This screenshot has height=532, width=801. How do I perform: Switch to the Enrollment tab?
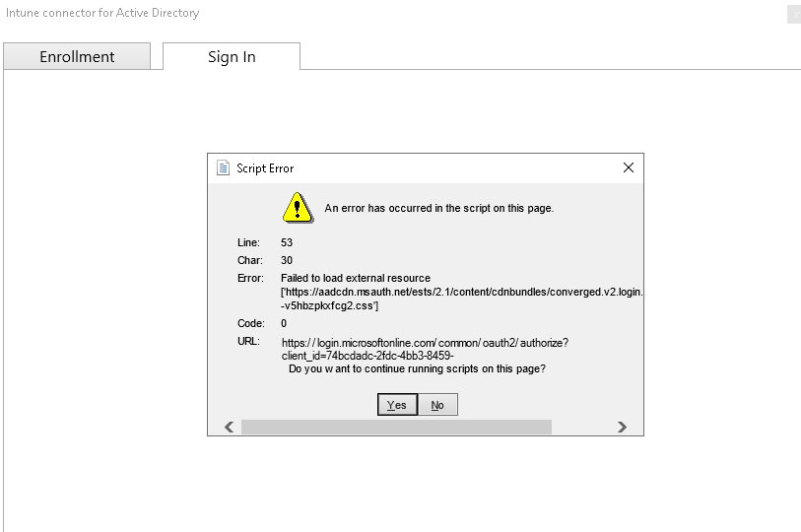click(77, 56)
